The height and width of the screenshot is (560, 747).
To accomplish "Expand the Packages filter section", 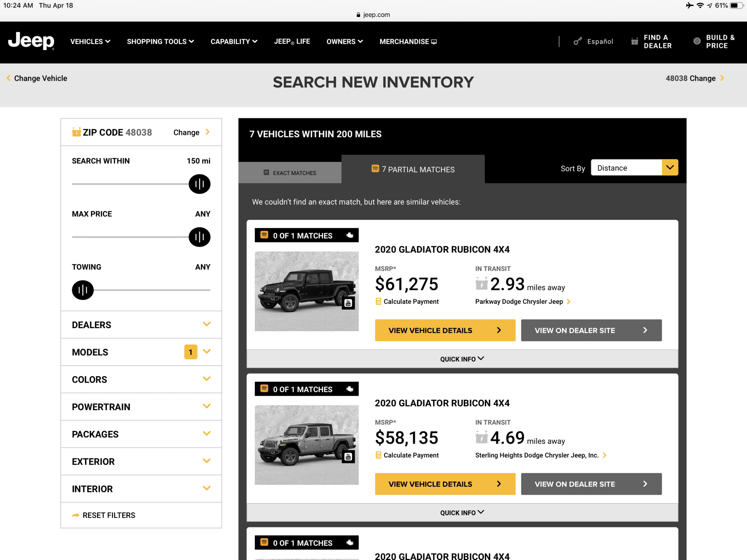I will coord(141,434).
